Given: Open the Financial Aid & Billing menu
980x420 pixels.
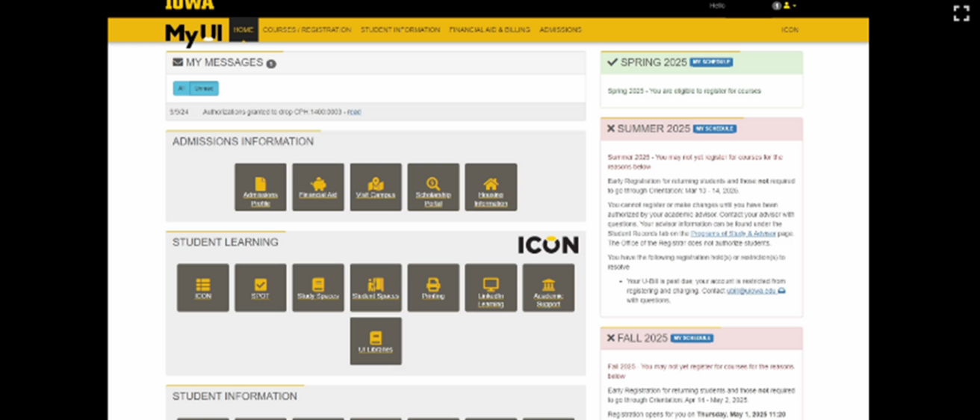Looking at the screenshot, I should pos(489,30).
